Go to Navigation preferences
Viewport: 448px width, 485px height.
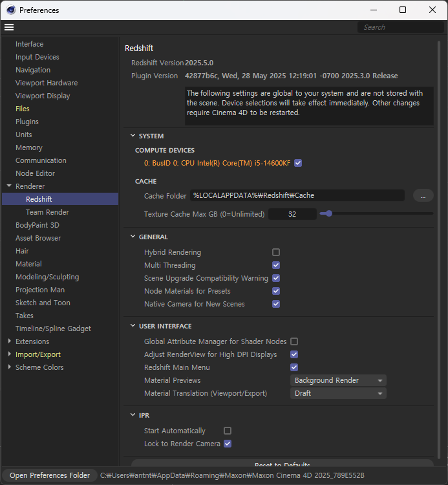coord(33,70)
